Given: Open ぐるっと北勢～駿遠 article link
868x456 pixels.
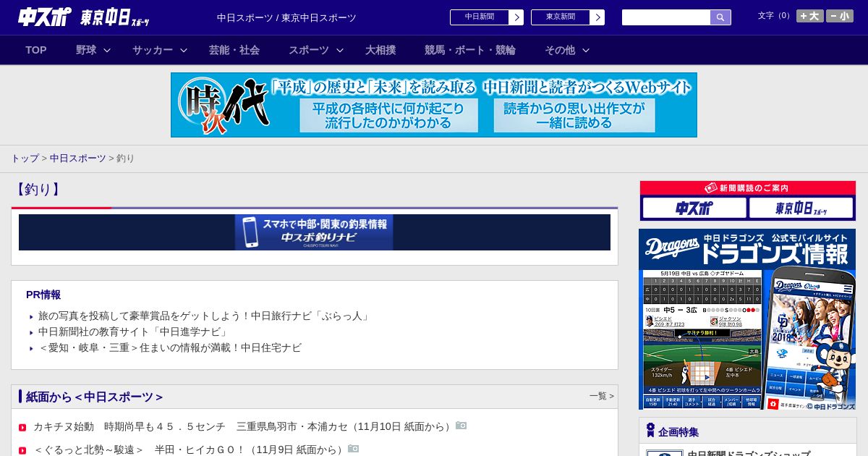Looking at the screenshot, I should tap(190, 449).
